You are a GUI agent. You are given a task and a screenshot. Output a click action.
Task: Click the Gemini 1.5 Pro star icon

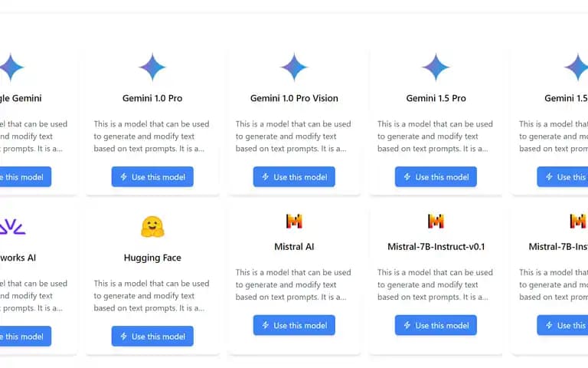coord(436,67)
